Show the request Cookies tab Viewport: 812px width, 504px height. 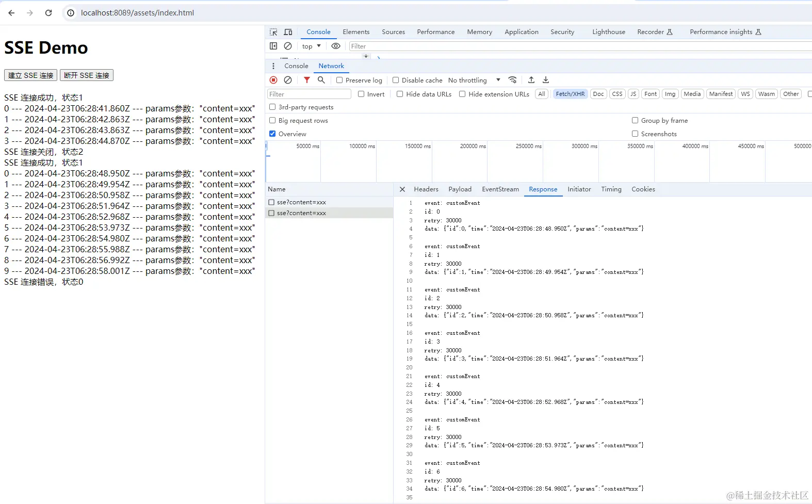point(643,189)
